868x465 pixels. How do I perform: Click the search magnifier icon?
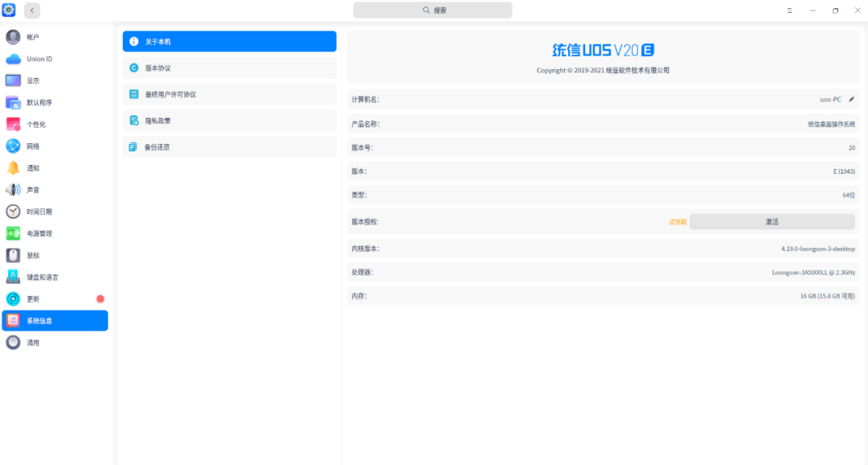tap(426, 10)
